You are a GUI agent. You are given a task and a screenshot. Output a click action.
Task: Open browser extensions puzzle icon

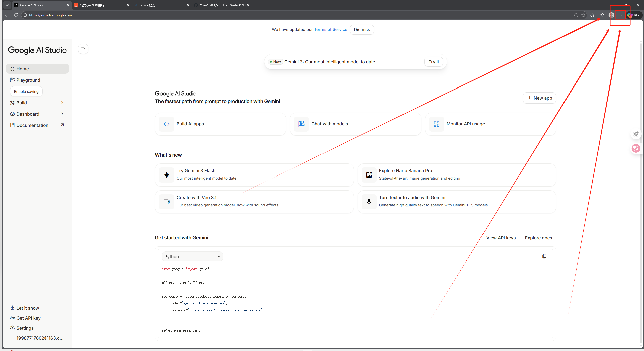pyautogui.click(x=592, y=15)
